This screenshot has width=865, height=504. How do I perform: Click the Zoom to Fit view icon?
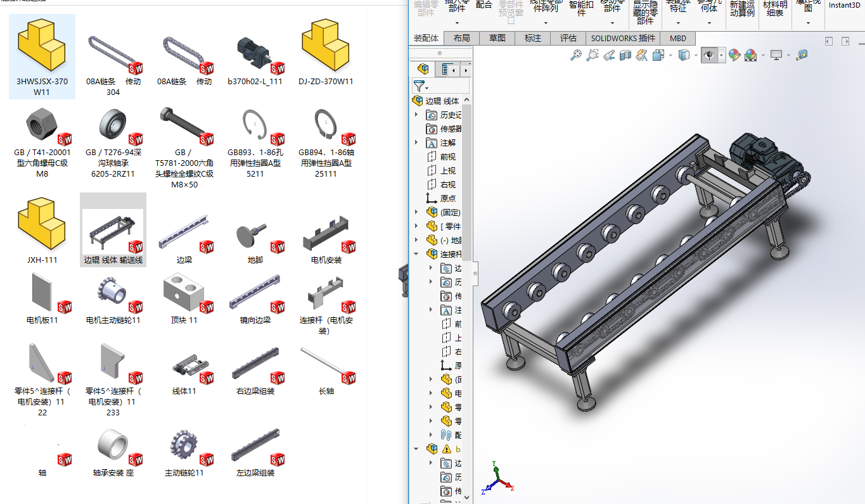575,56
